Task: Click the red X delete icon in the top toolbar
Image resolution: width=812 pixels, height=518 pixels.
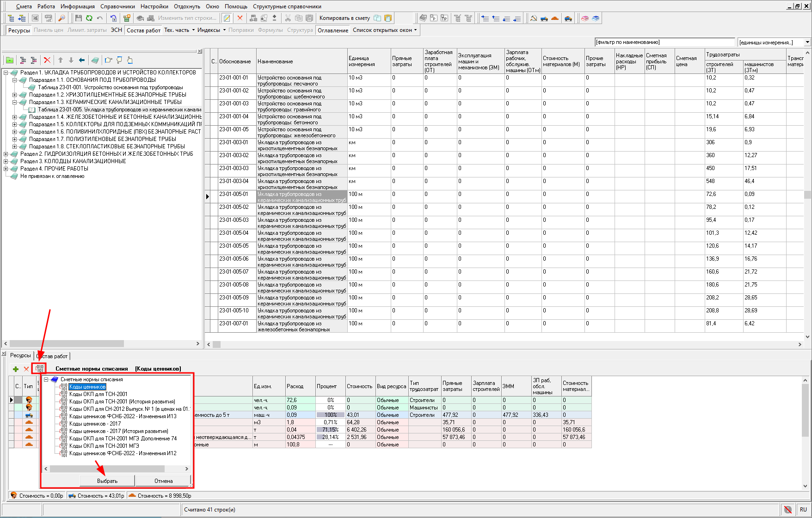Action: pyautogui.click(x=240, y=18)
